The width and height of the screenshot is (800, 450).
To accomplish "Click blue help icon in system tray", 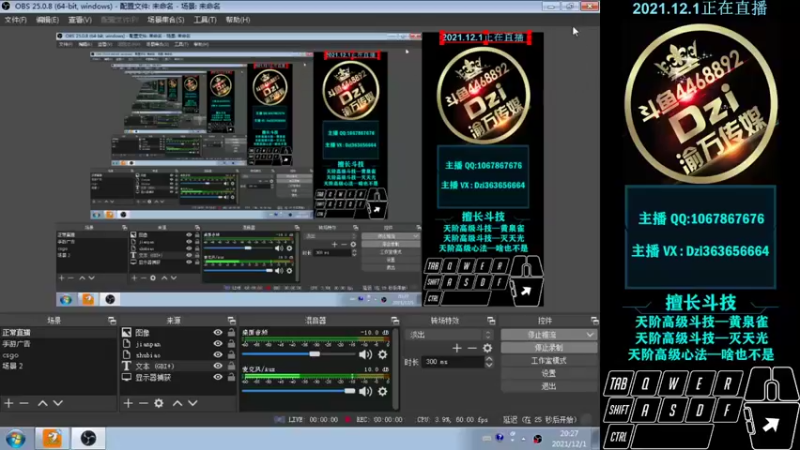I will click(499, 437).
